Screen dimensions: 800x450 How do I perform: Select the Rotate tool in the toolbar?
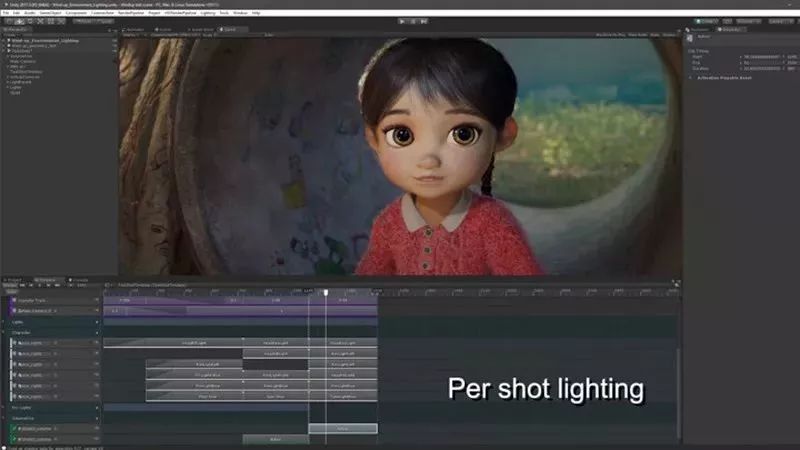pyautogui.click(x=30, y=21)
